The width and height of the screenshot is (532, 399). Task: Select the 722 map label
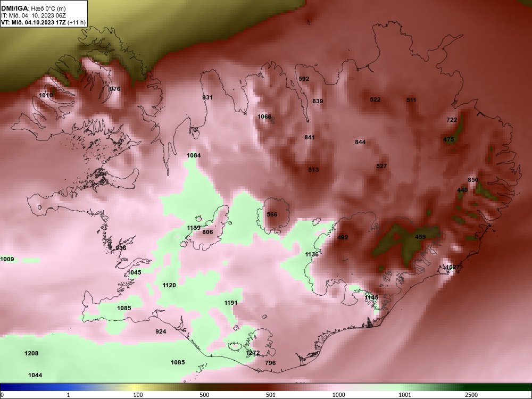point(452,120)
